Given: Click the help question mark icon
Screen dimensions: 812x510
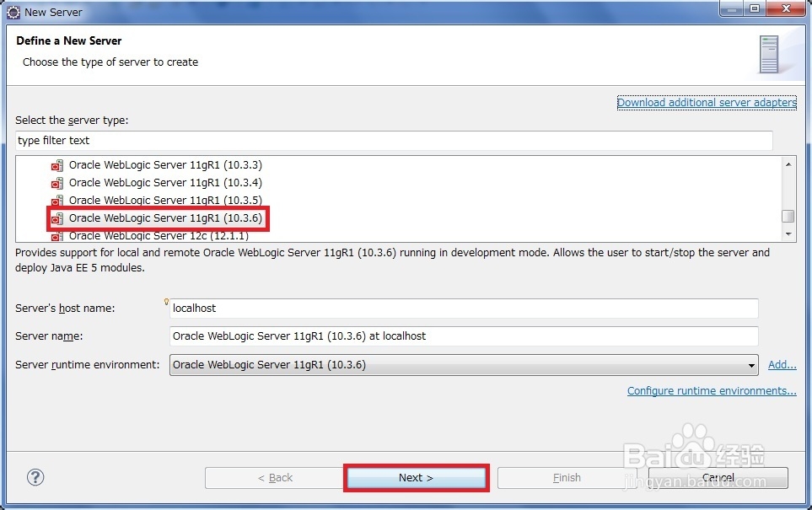Looking at the screenshot, I should (x=35, y=477).
